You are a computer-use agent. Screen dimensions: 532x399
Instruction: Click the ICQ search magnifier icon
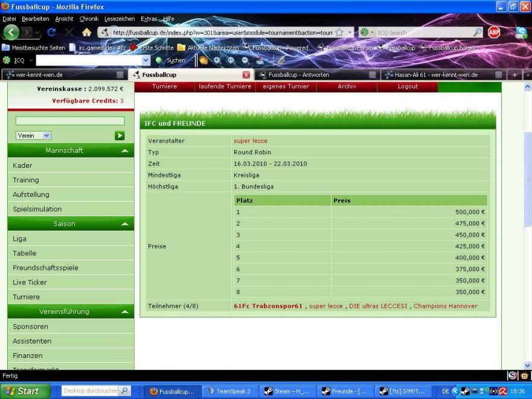tap(477, 33)
